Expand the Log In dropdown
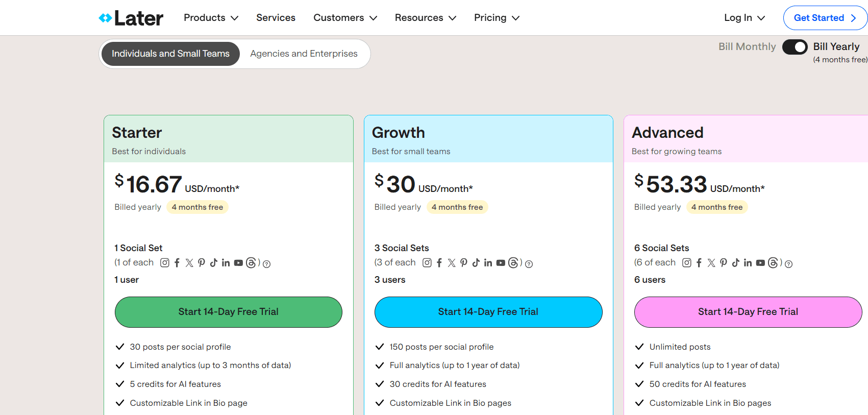 click(x=744, y=18)
